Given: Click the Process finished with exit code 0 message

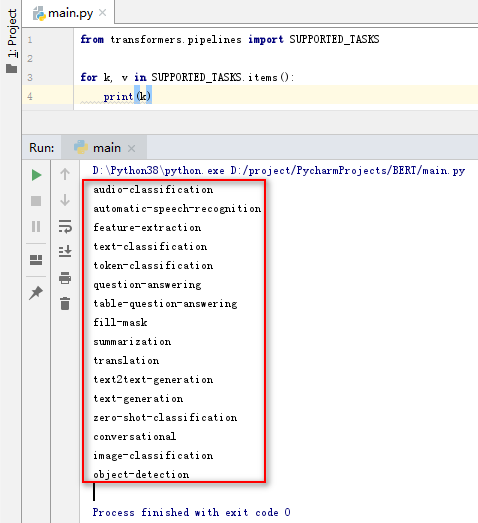Looking at the screenshot, I should click(x=191, y=512).
